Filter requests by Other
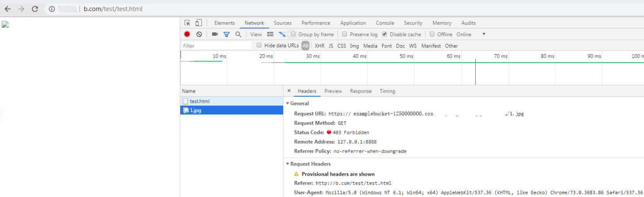Image resolution: width=644 pixels, height=197 pixels. pyautogui.click(x=451, y=46)
